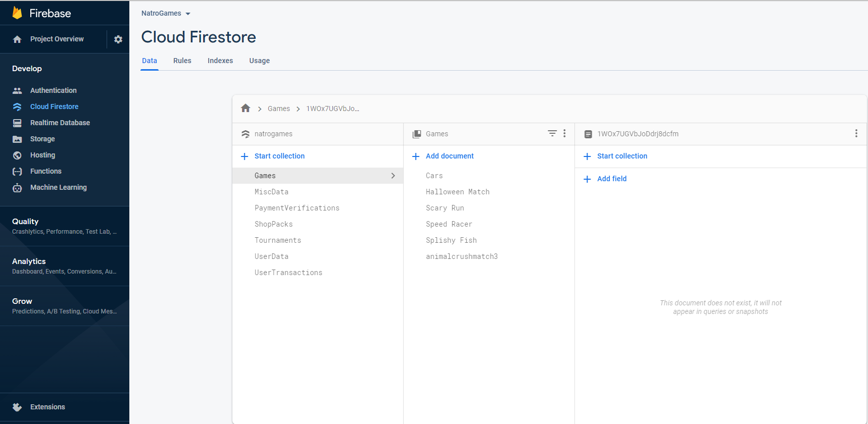Viewport: 868px width, 424px height.
Task: Click plus icon beside Add document
Action: 416,156
